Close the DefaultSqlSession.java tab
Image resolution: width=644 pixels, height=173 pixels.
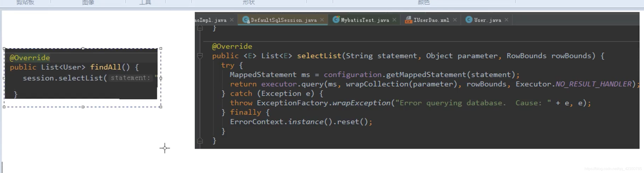[x=322, y=20]
